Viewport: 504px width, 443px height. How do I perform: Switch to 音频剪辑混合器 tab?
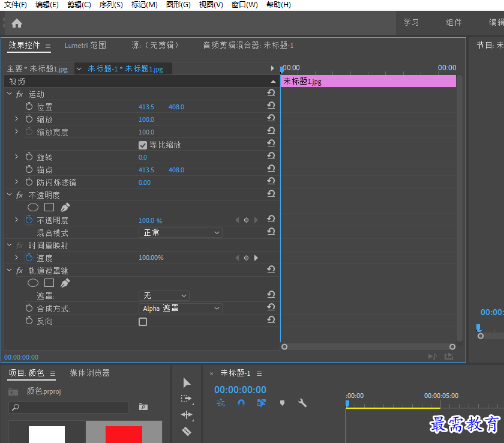248,46
